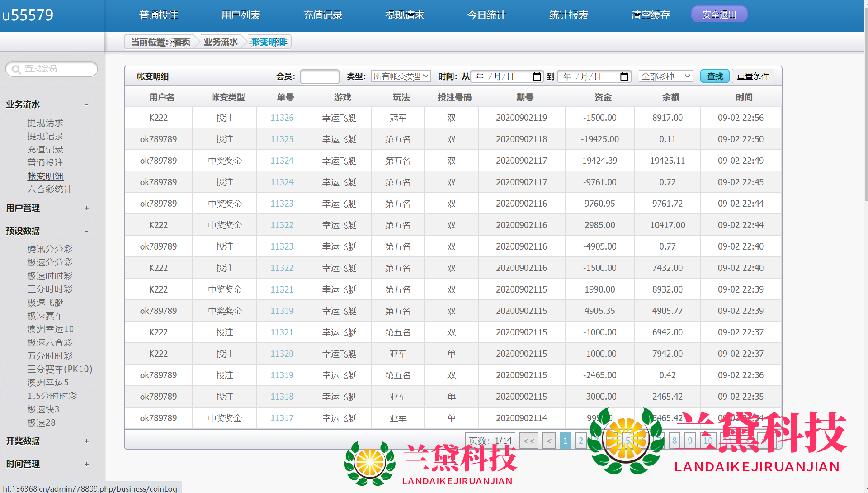
Task: Click the 重置条件 reset button
Action: [x=753, y=76]
